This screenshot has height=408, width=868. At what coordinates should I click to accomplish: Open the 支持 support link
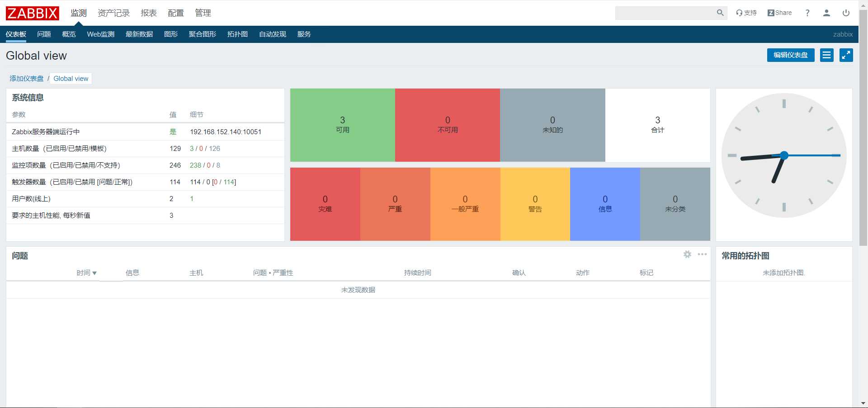pos(746,13)
